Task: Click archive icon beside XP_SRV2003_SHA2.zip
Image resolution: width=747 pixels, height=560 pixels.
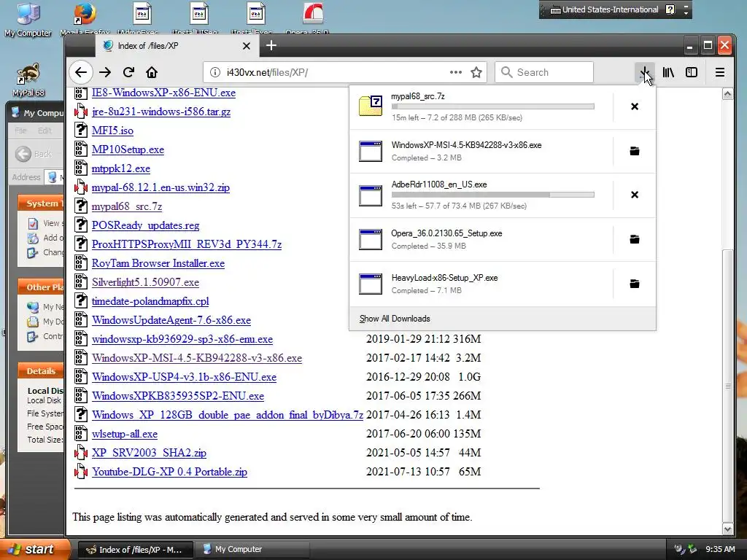Action: 81,452
